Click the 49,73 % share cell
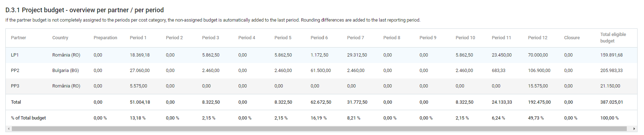Image resolution: width=644 pixels, height=135 pixels. (536, 118)
